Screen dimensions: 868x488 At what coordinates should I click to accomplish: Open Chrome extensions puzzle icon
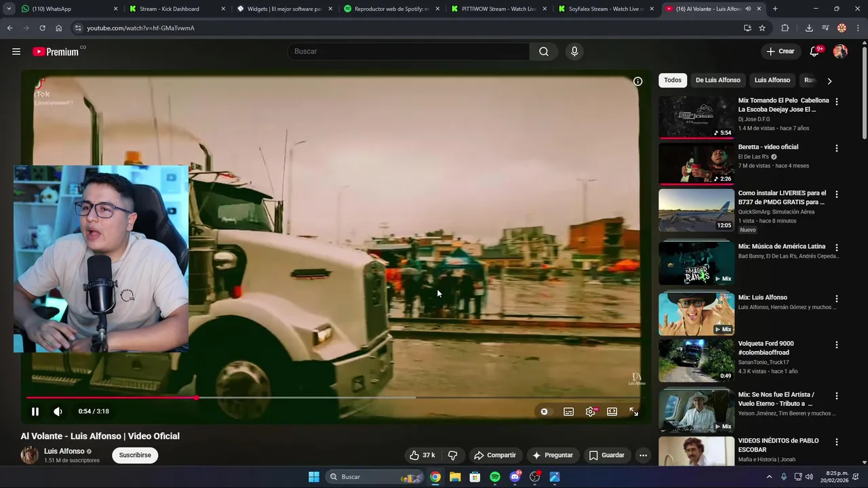coord(785,28)
